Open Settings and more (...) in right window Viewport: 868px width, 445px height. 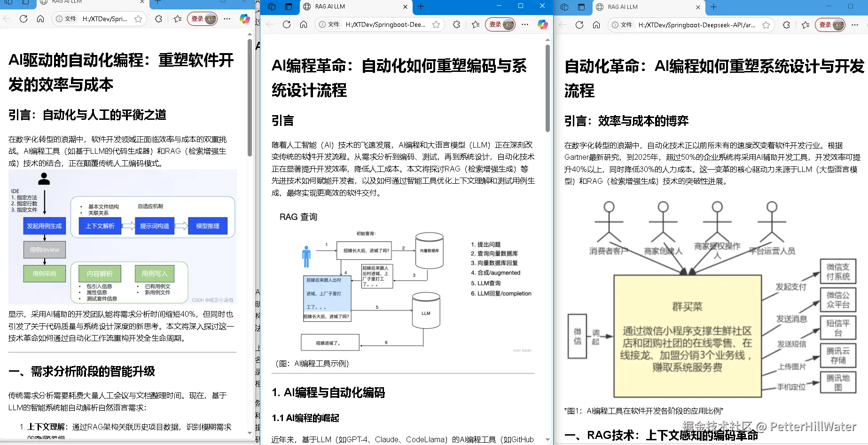tap(855, 25)
